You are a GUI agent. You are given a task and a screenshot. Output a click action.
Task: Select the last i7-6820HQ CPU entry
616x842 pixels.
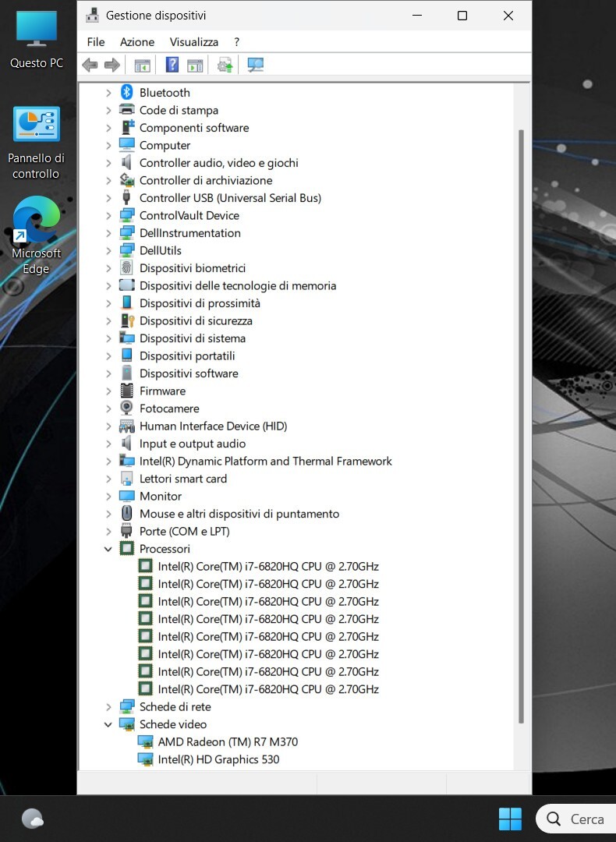[x=268, y=689]
